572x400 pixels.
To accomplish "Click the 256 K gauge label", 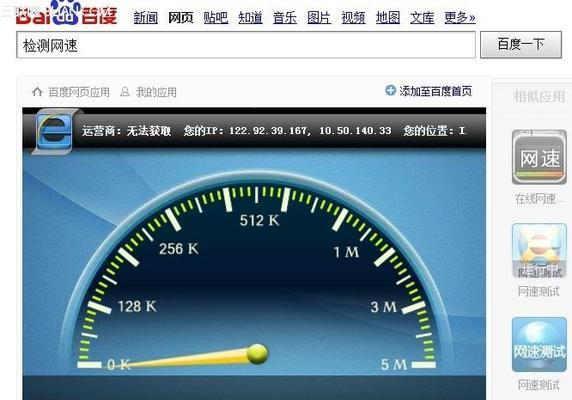I will coord(179,249).
